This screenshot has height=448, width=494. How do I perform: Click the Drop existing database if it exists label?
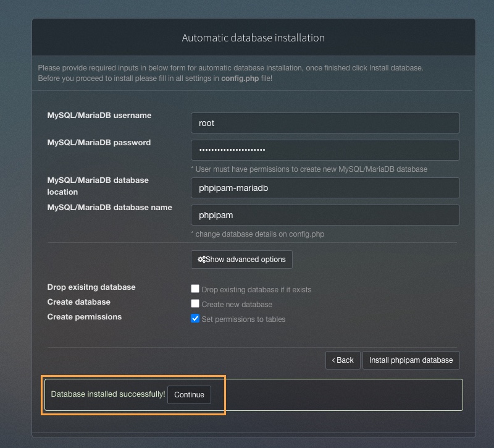tap(256, 290)
